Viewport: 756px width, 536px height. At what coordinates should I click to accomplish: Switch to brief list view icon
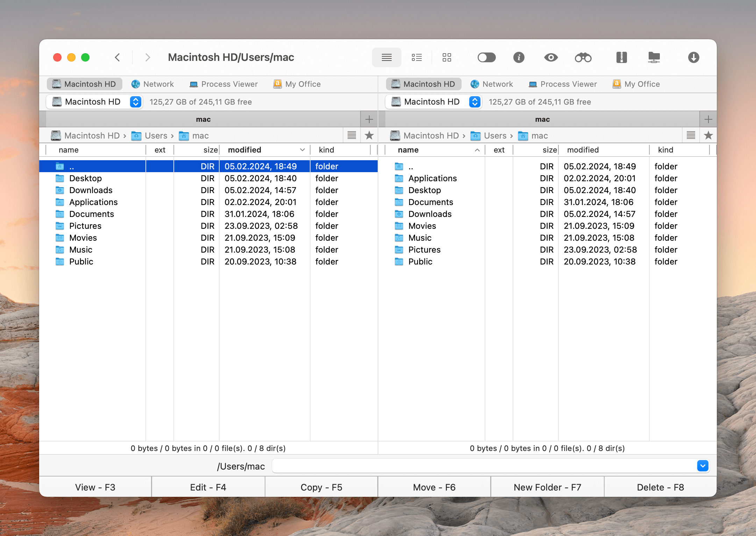tap(416, 57)
